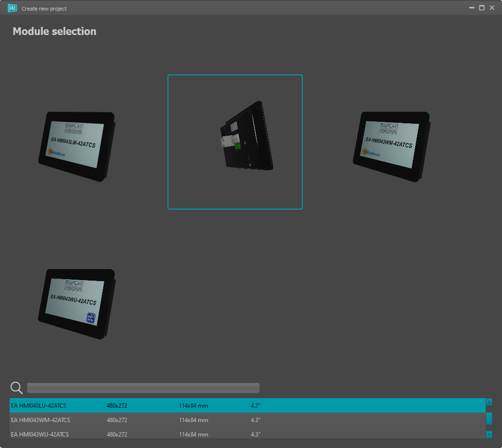
Task: Click 480x272 in the EA HMI043WM-42ATCS row
Action: pos(117,420)
